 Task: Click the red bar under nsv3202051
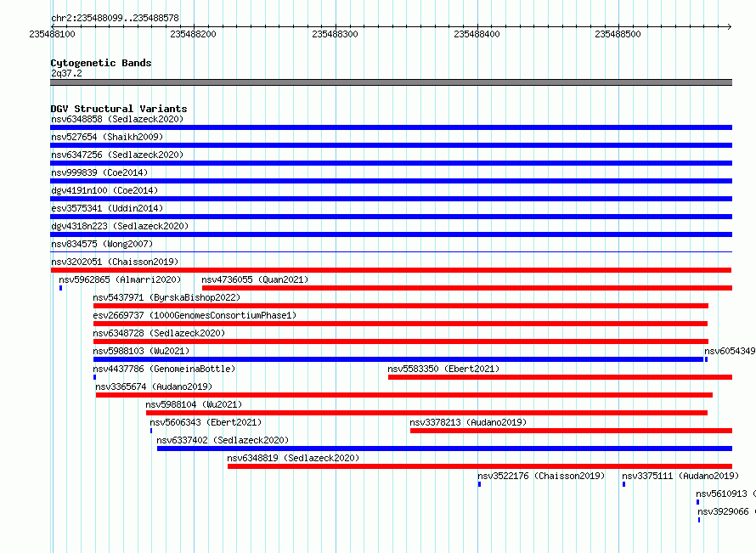(391, 270)
